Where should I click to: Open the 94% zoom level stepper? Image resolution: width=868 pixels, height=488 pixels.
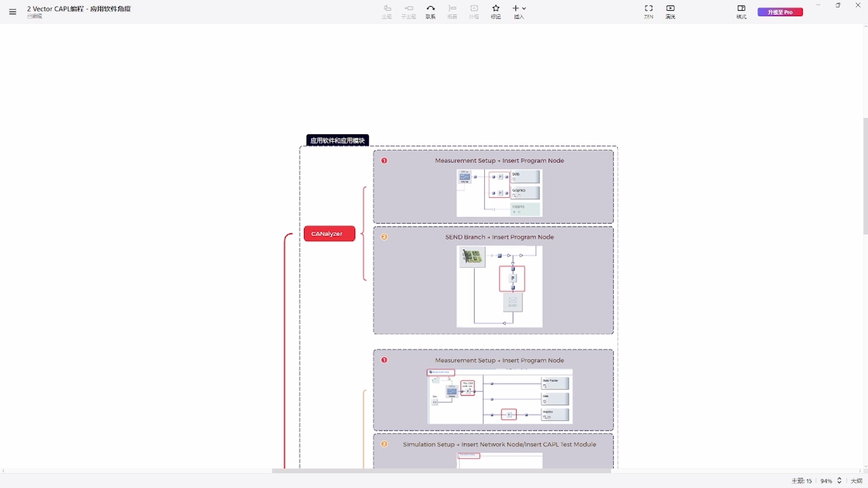(839, 481)
